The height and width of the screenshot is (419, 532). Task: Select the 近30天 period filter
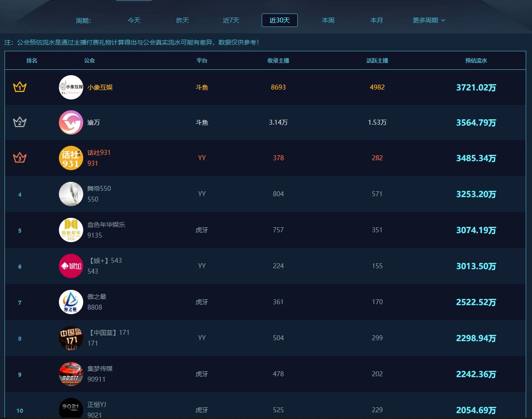280,20
